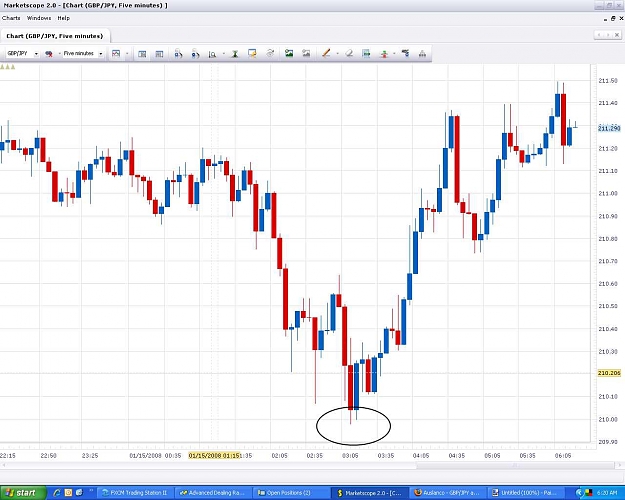This screenshot has width=625, height=500.
Task: Expand the chart type dropdown arrow
Action: coord(127,54)
